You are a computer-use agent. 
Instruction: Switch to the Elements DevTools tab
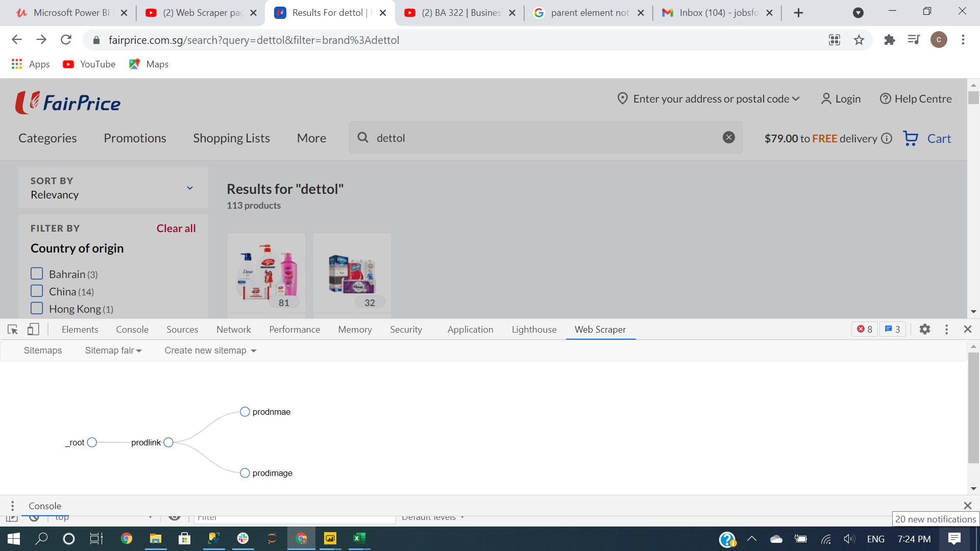click(80, 330)
